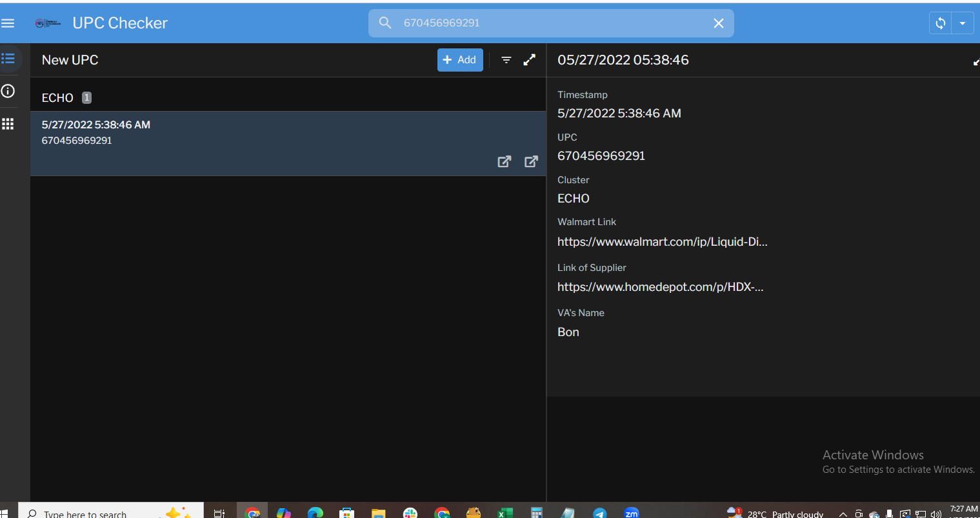Click the UPC Checker title
Viewport: 980px width, 518px height.
point(120,23)
